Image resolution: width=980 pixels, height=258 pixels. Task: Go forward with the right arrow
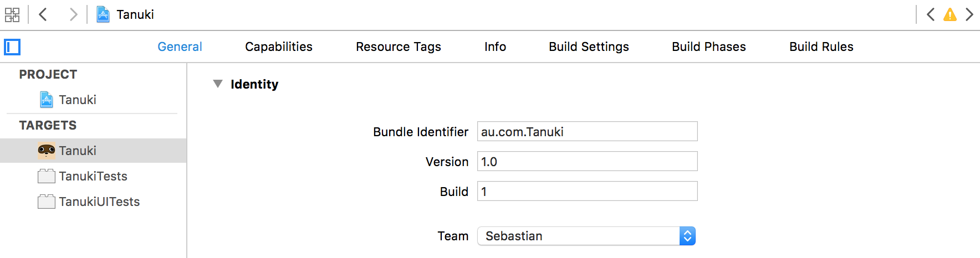[73, 14]
